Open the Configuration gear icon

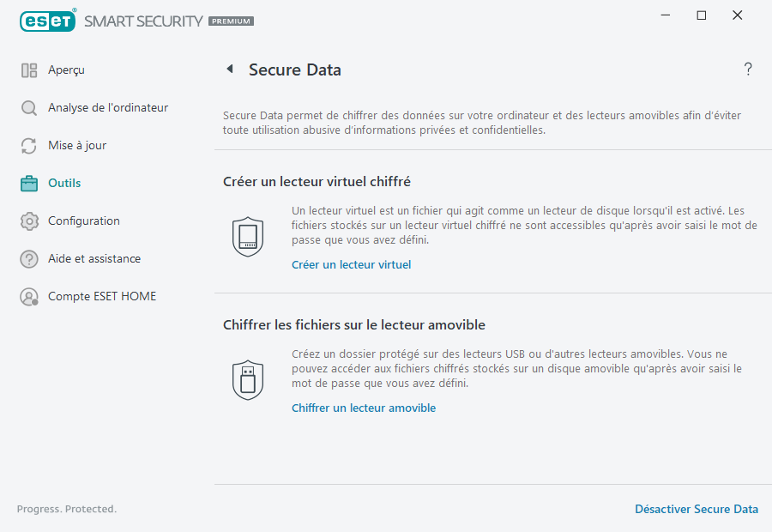point(29,221)
